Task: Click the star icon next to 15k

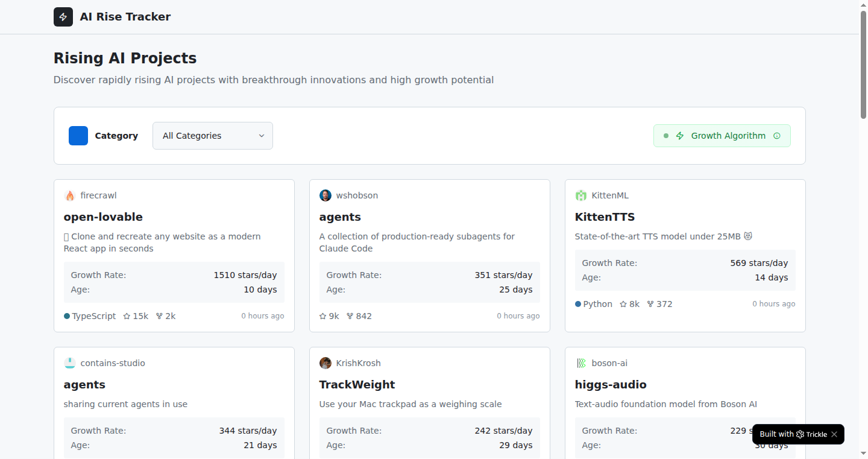Action: tap(127, 316)
